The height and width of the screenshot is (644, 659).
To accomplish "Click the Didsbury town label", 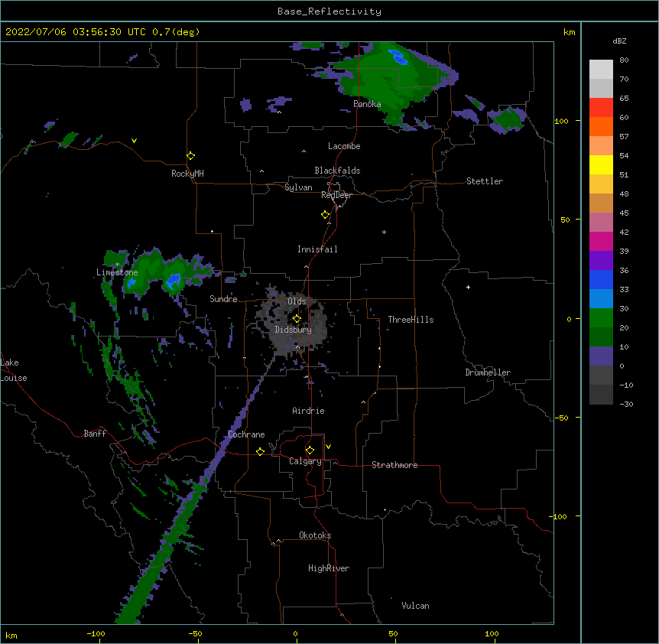I will 293,330.
